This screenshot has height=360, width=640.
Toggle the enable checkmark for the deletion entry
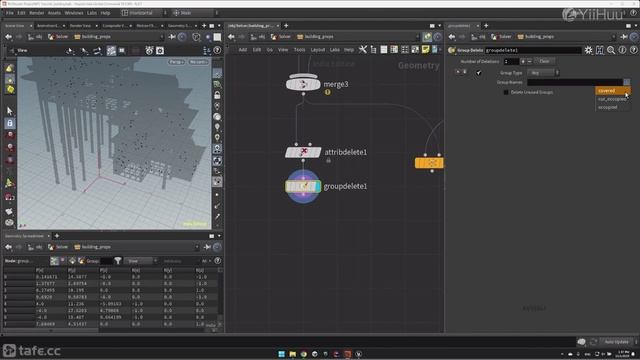tap(478, 73)
